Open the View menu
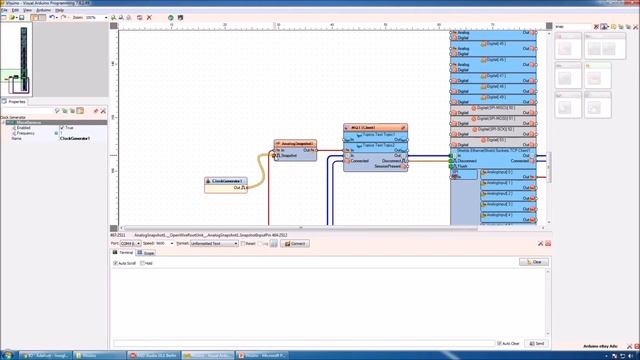 click(27, 10)
